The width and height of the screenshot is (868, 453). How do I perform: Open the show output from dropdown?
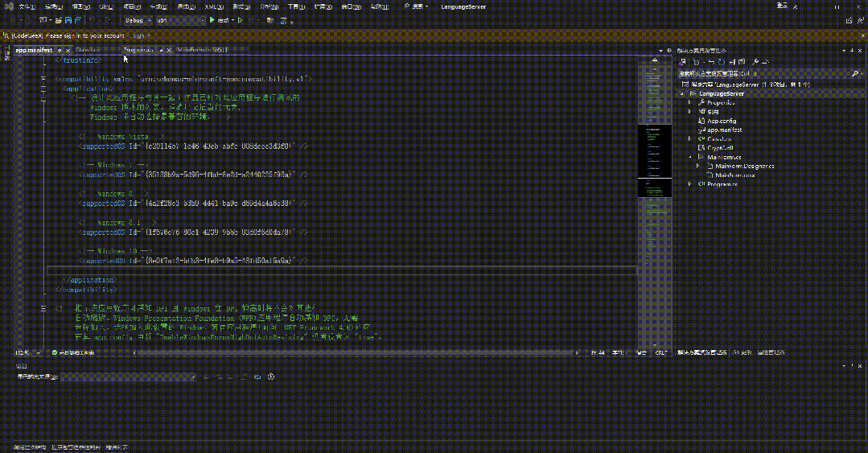tap(129, 377)
